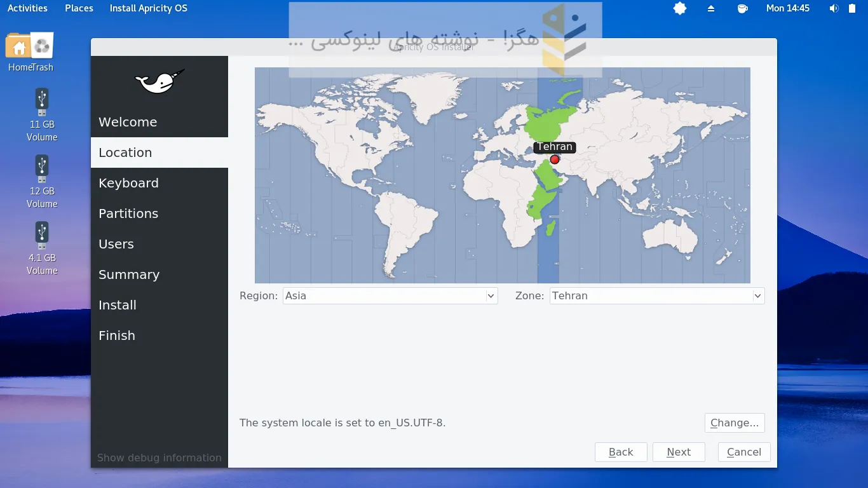Select the Partitions step in the sidebar

coord(159,213)
